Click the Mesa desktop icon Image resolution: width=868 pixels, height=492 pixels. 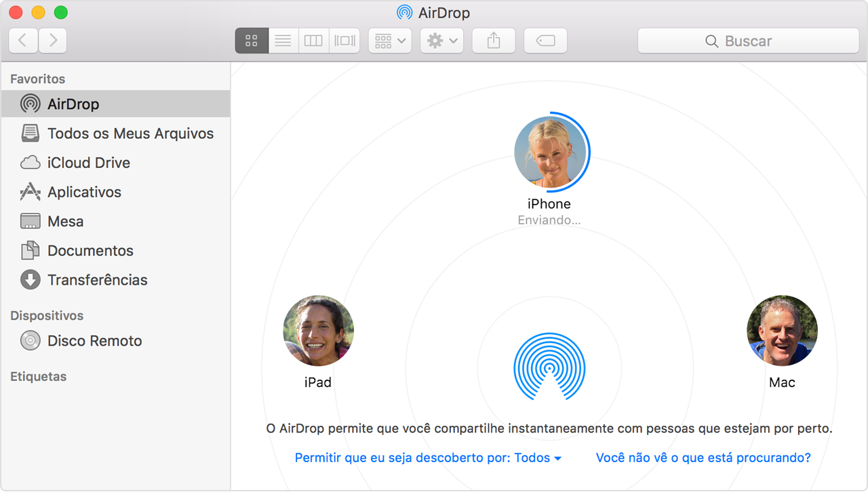[30, 221]
